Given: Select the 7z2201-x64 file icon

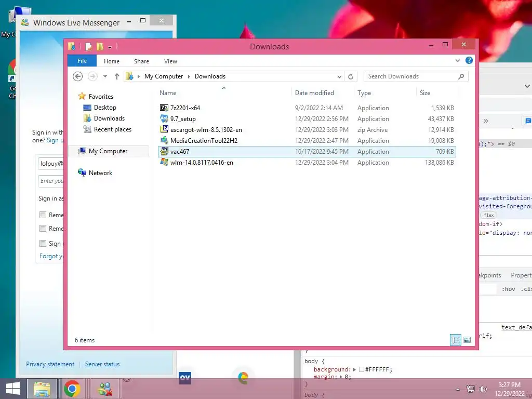Looking at the screenshot, I should [x=164, y=108].
